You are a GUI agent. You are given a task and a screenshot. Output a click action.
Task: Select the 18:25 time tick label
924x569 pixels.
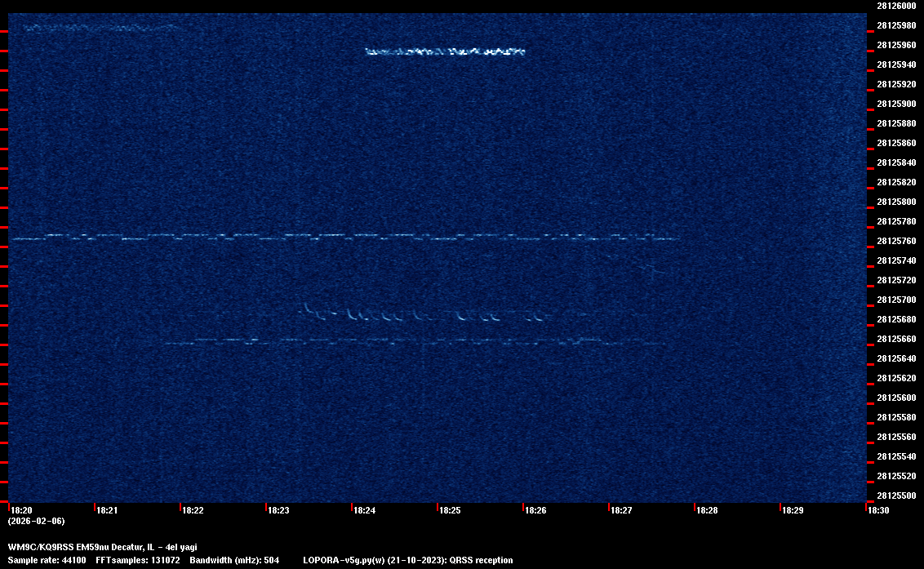pyautogui.click(x=450, y=510)
